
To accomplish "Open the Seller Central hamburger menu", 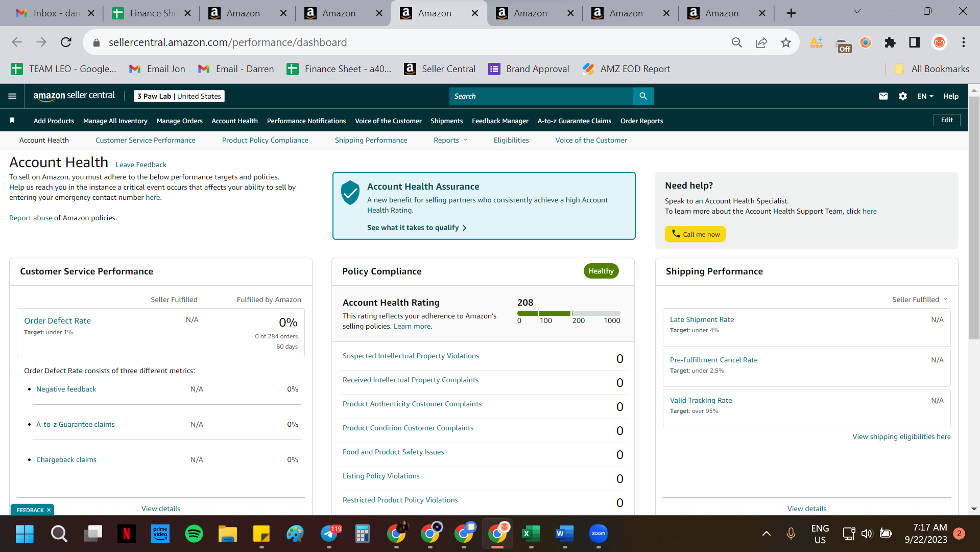I will point(12,96).
